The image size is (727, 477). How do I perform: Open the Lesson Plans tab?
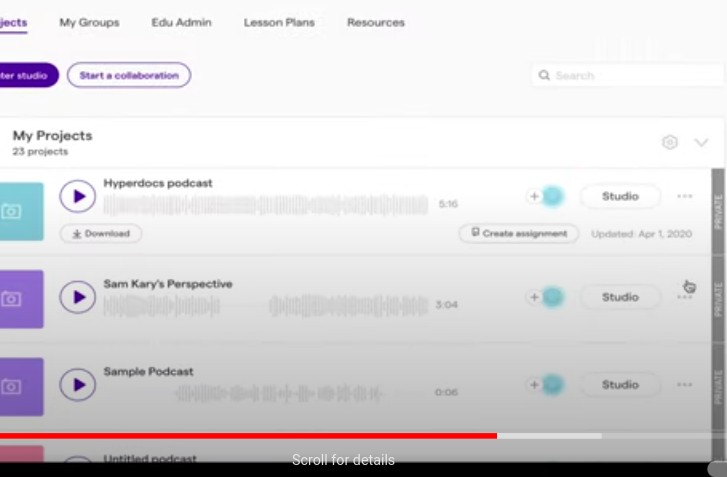pyautogui.click(x=278, y=22)
